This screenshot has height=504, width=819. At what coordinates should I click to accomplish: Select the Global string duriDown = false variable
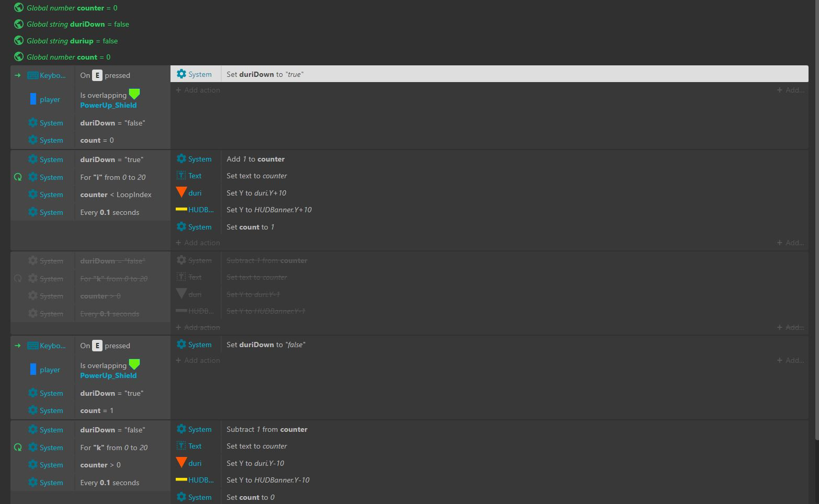pos(78,24)
